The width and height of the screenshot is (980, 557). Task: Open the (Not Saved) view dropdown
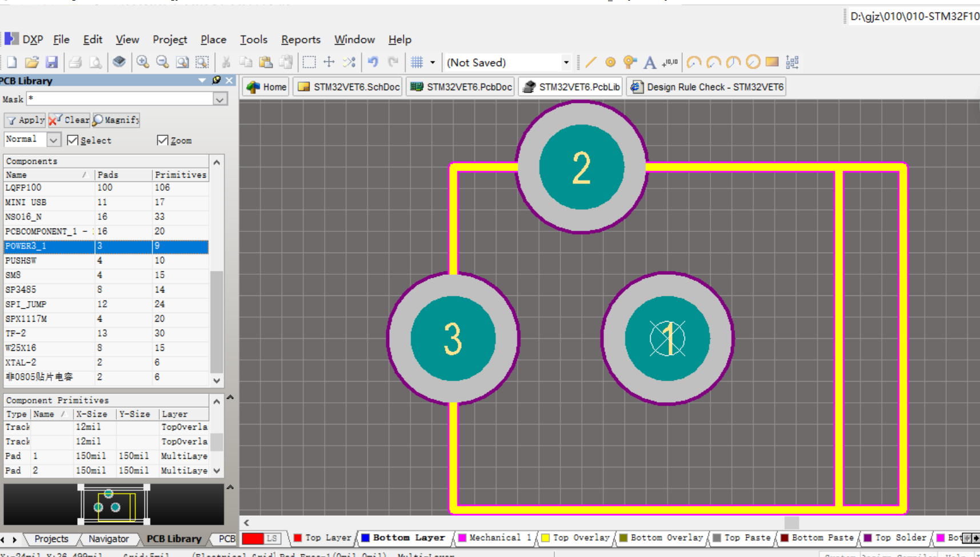click(566, 62)
